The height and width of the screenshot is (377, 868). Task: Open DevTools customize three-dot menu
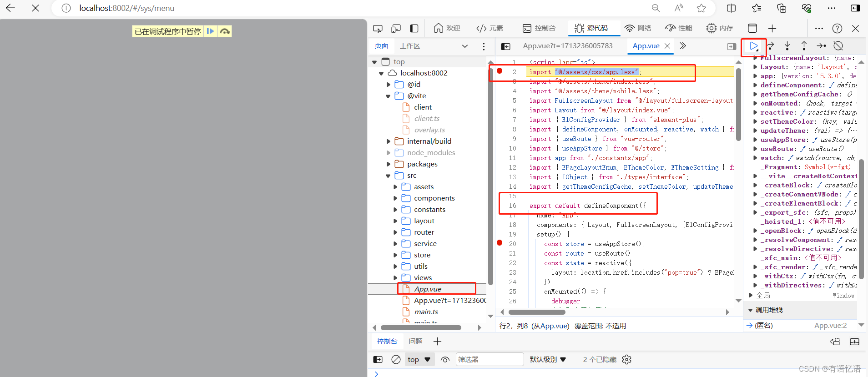point(819,28)
